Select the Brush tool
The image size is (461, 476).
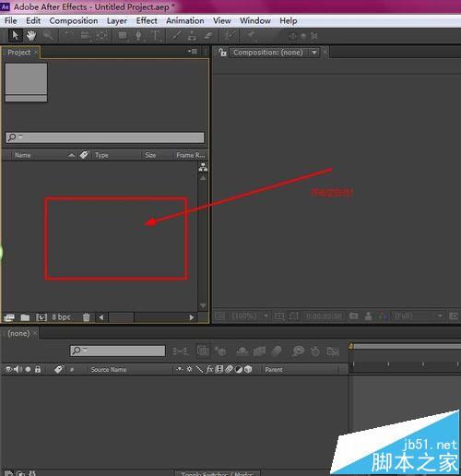click(176, 36)
